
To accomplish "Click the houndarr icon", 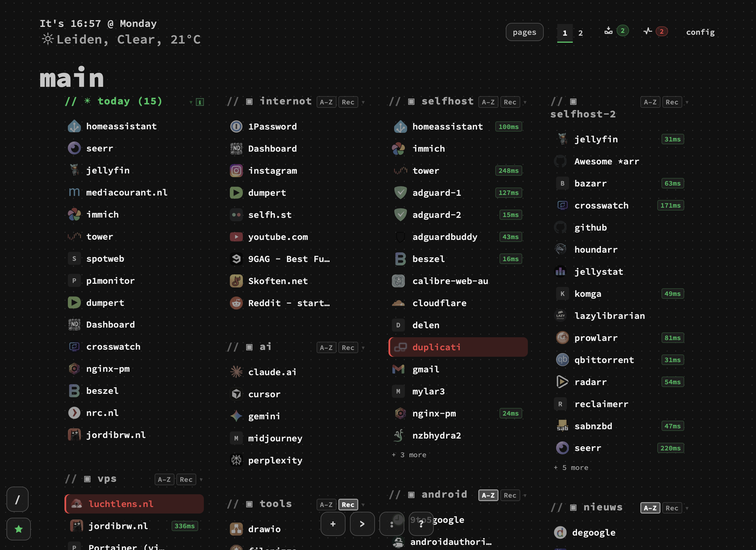I will tap(560, 249).
